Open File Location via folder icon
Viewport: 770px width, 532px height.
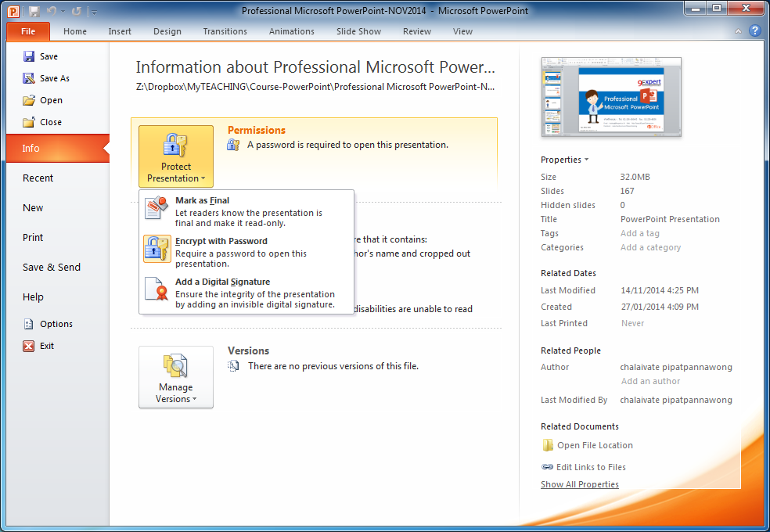546,445
